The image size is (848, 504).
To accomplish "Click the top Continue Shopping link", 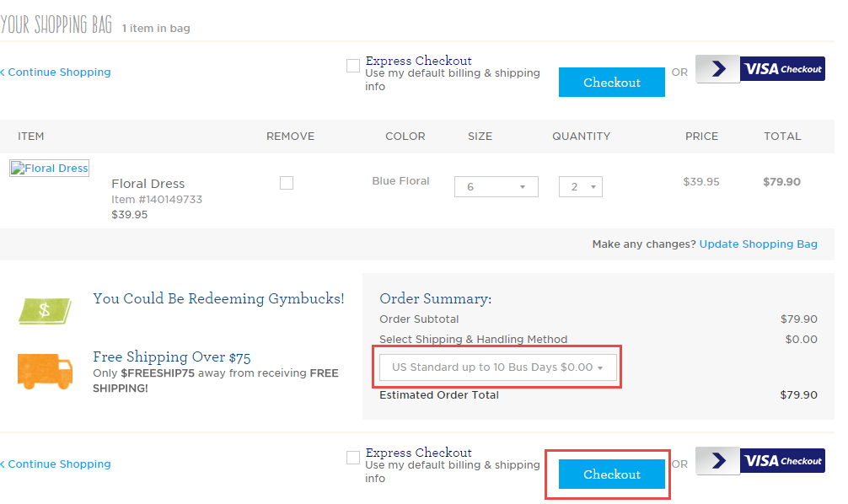I will [56, 72].
